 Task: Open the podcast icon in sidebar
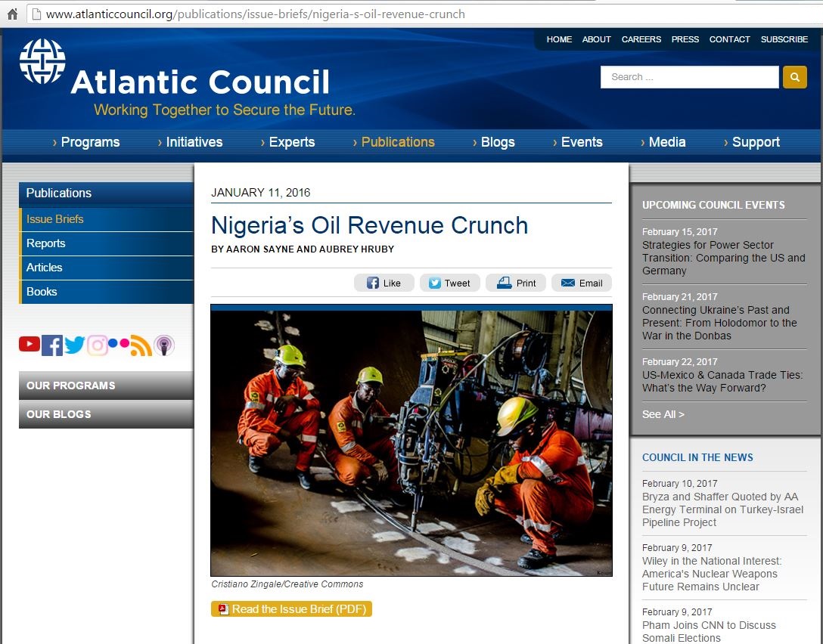[163, 345]
